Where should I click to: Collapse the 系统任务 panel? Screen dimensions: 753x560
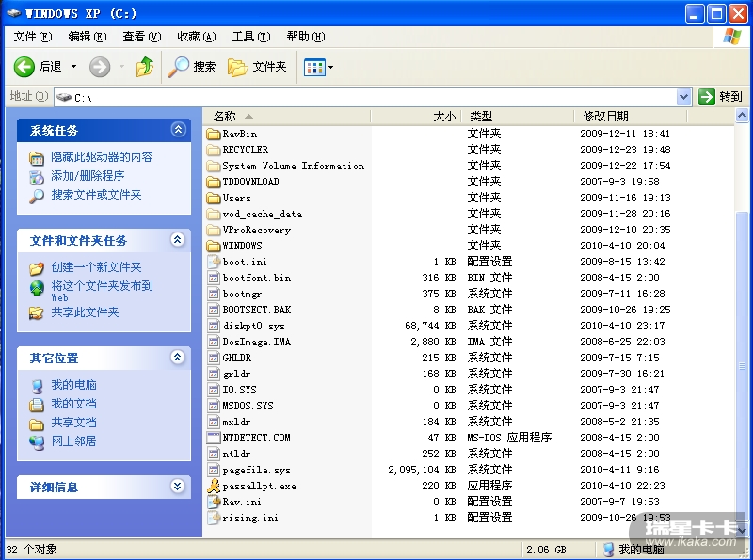(178, 130)
